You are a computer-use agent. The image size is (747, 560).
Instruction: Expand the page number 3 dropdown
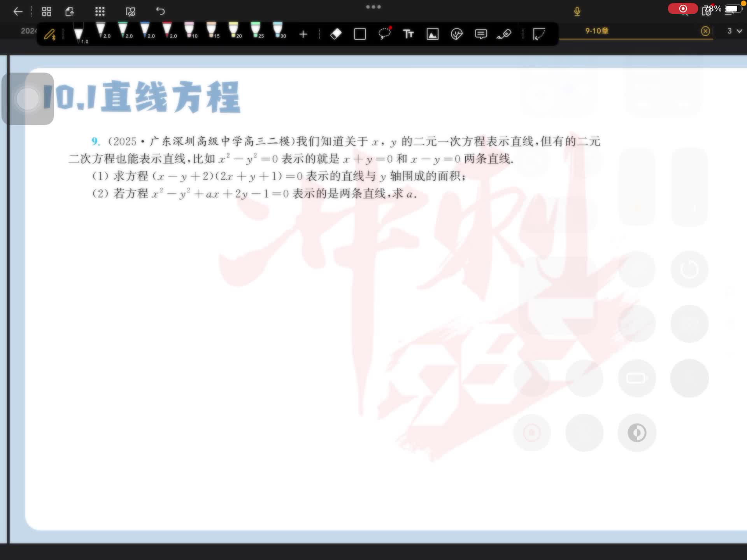734,31
